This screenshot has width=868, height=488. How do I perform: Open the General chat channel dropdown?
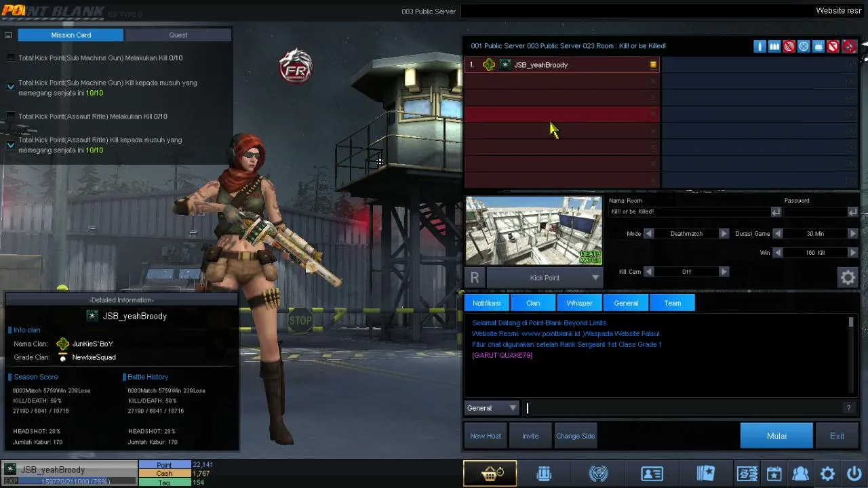tap(492, 407)
